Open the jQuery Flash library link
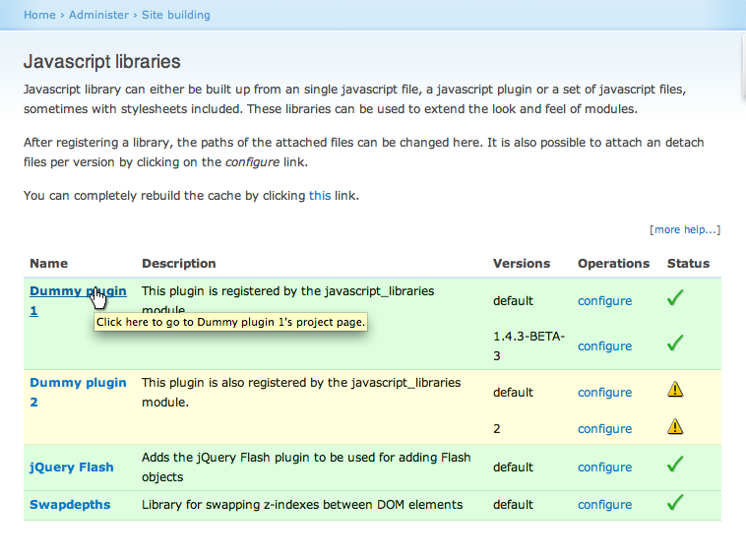The width and height of the screenshot is (746, 560). [x=72, y=467]
